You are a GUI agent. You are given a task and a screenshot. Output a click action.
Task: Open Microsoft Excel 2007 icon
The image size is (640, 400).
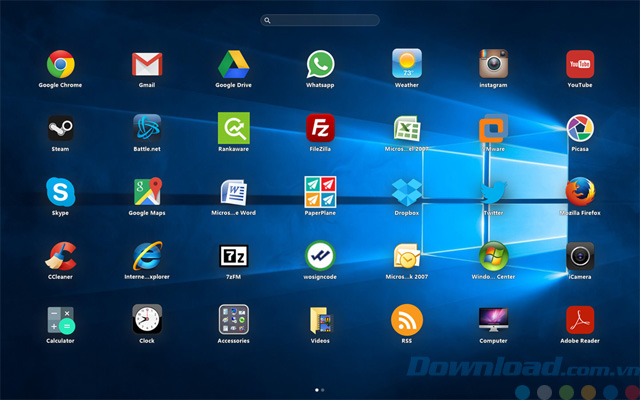point(407,129)
